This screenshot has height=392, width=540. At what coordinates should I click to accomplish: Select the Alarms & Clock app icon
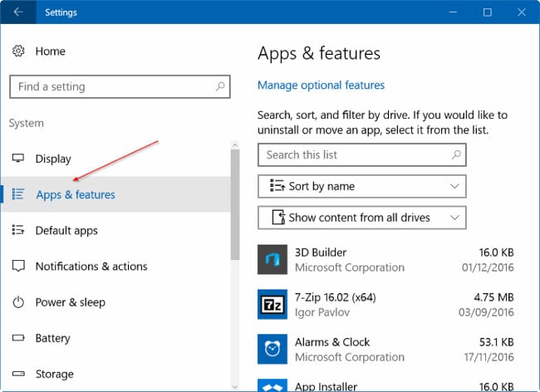click(x=272, y=349)
